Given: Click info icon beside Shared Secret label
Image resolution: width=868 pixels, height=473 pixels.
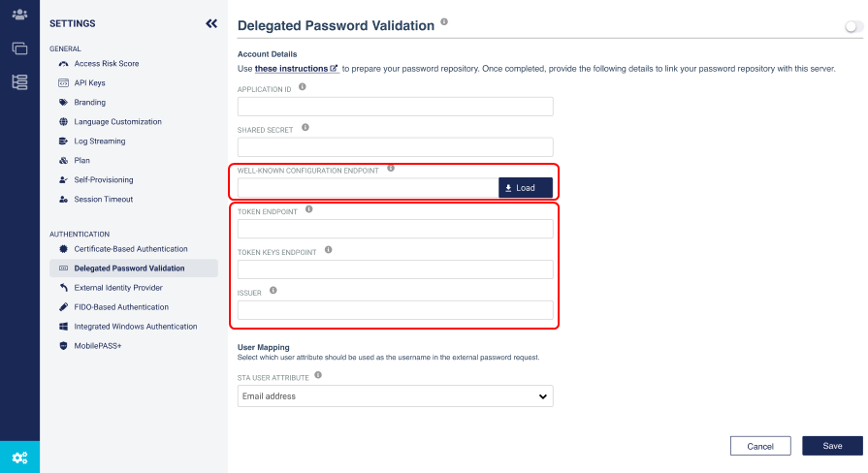Looking at the screenshot, I should coord(305,128).
